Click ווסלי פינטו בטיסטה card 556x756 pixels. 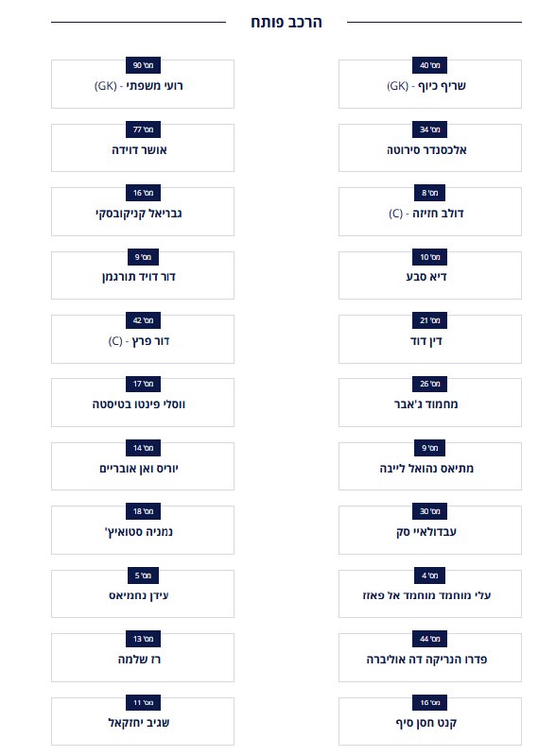(x=143, y=403)
